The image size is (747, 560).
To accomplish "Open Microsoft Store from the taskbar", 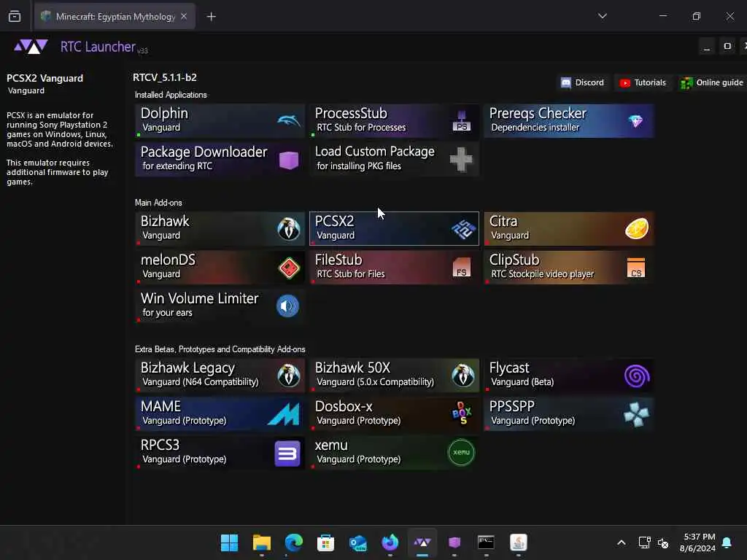I will 326,542.
